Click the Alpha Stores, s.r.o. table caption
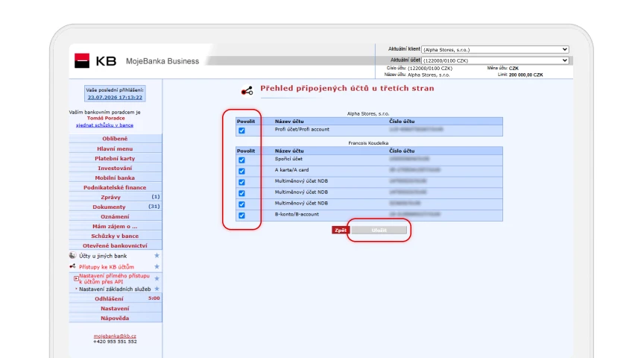Viewport: 644px width, 358px height. (x=368, y=113)
